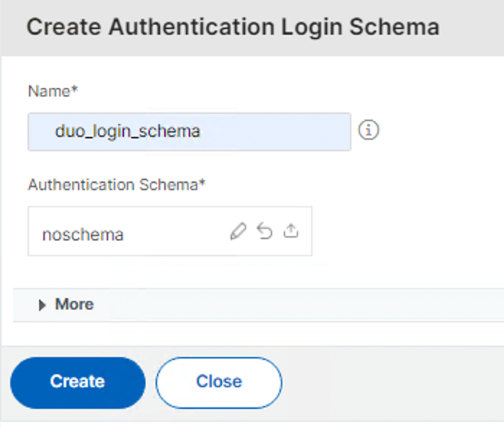Reset the schema using the undo arrow icon
Image resolution: width=504 pixels, height=429 pixels.
click(265, 232)
